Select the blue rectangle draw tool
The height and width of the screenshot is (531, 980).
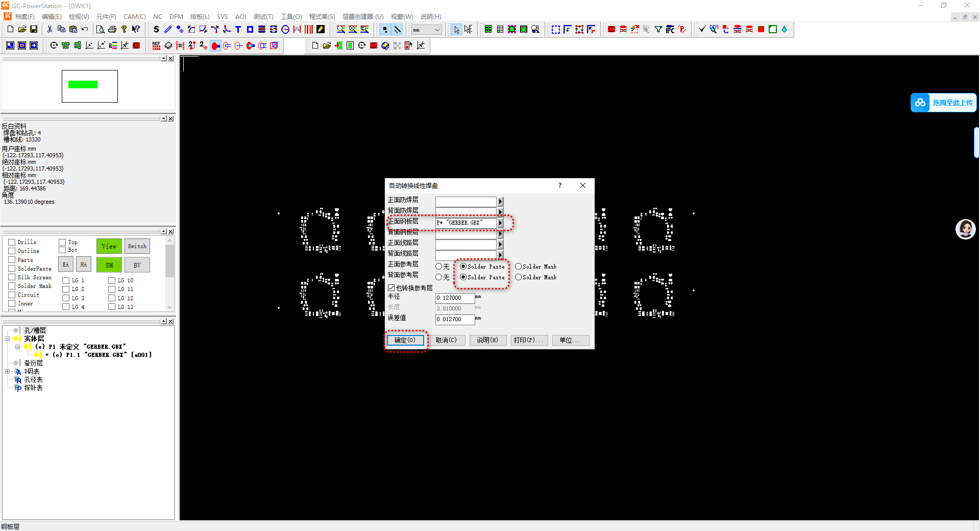(x=250, y=29)
